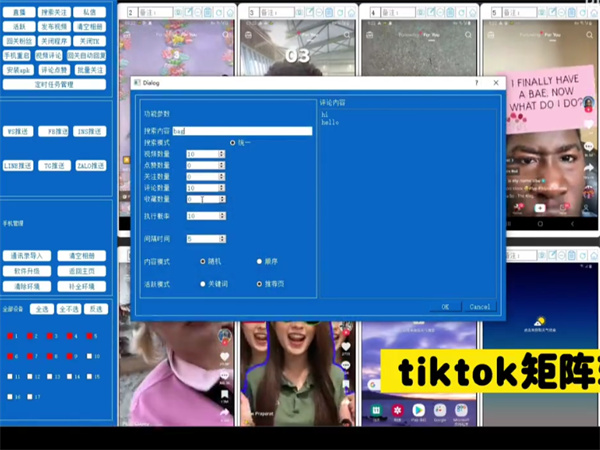Click the device 5 phone screen thumbnail

click(540, 124)
